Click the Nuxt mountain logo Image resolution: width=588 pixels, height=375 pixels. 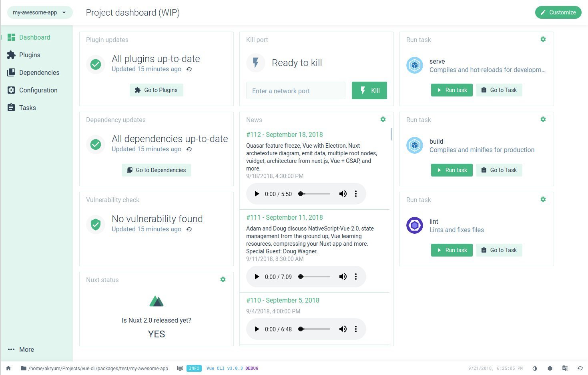(x=157, y=301)
